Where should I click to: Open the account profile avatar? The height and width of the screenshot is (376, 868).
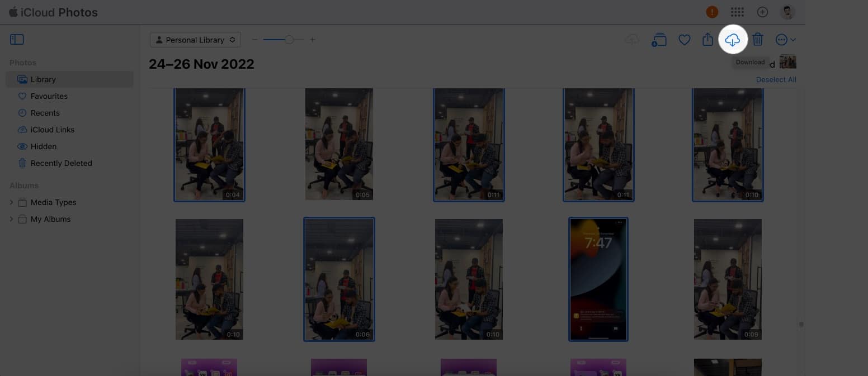tap(787, 12)
